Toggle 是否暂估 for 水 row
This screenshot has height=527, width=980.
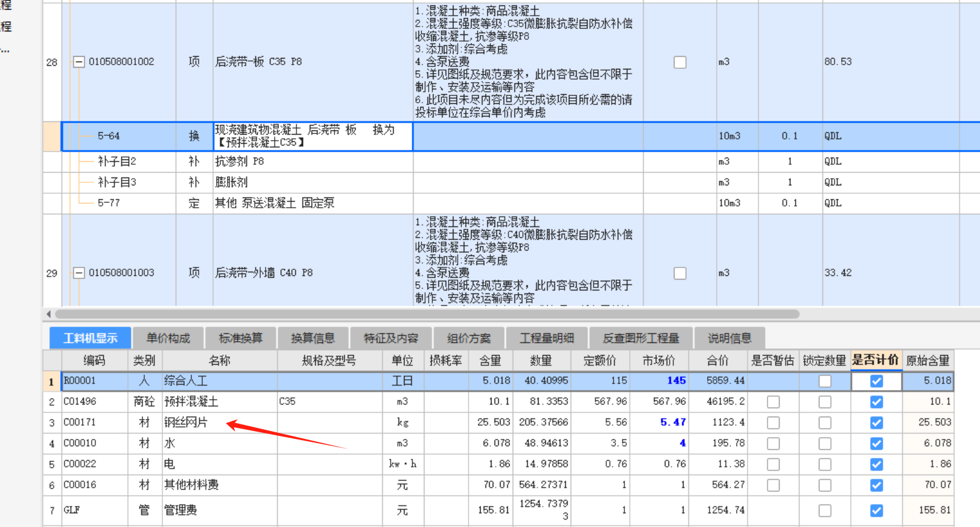(x=773, y=444)
